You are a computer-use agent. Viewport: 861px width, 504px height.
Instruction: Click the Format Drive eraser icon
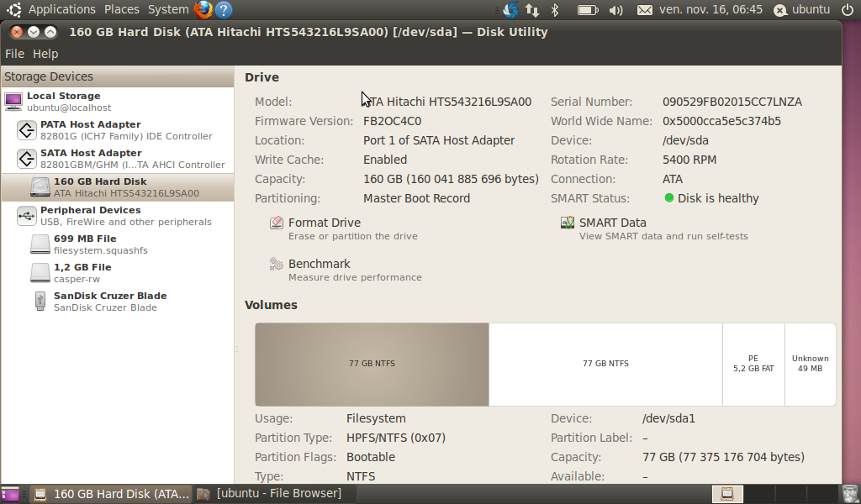(276, 222)
